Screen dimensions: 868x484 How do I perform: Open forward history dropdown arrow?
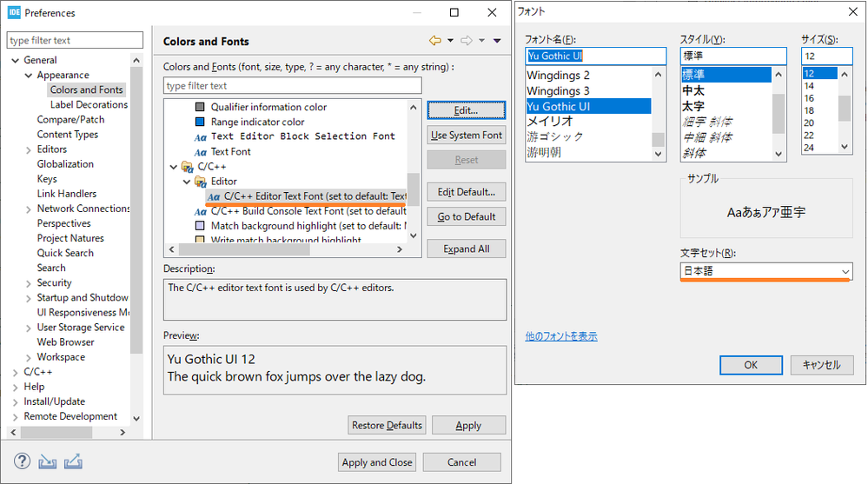[x=481, y=41]
